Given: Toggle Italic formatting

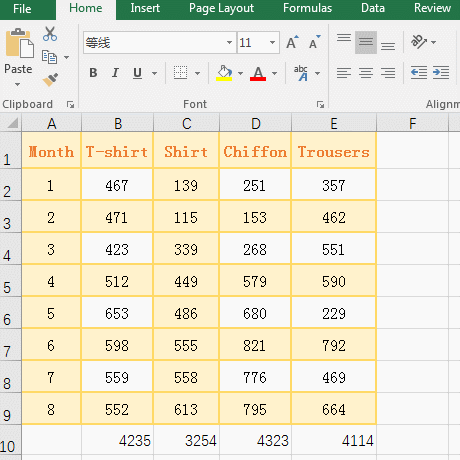Looking at the screenshot, I should click(115, 73).
